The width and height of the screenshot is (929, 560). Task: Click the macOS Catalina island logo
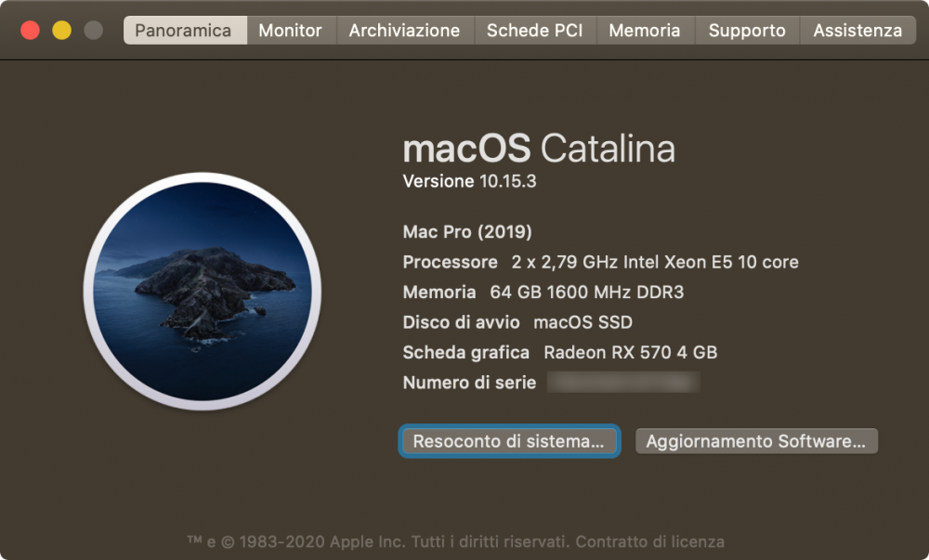click(203, 291)
